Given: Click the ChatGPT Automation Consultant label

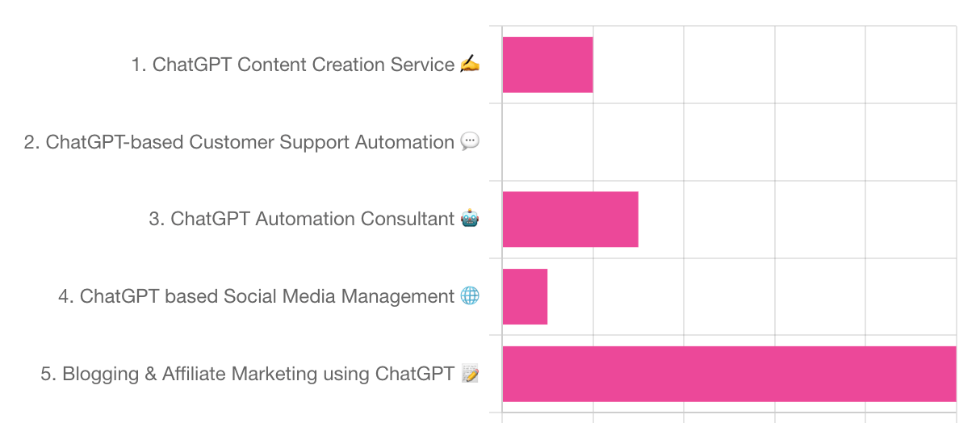Looking at the screenshot, I should tap(312, 219).
